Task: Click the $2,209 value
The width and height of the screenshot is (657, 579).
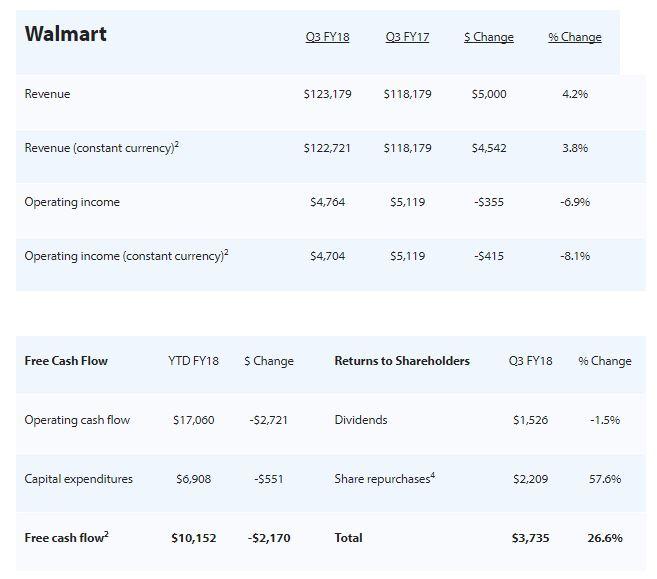Action: (530, 479)
